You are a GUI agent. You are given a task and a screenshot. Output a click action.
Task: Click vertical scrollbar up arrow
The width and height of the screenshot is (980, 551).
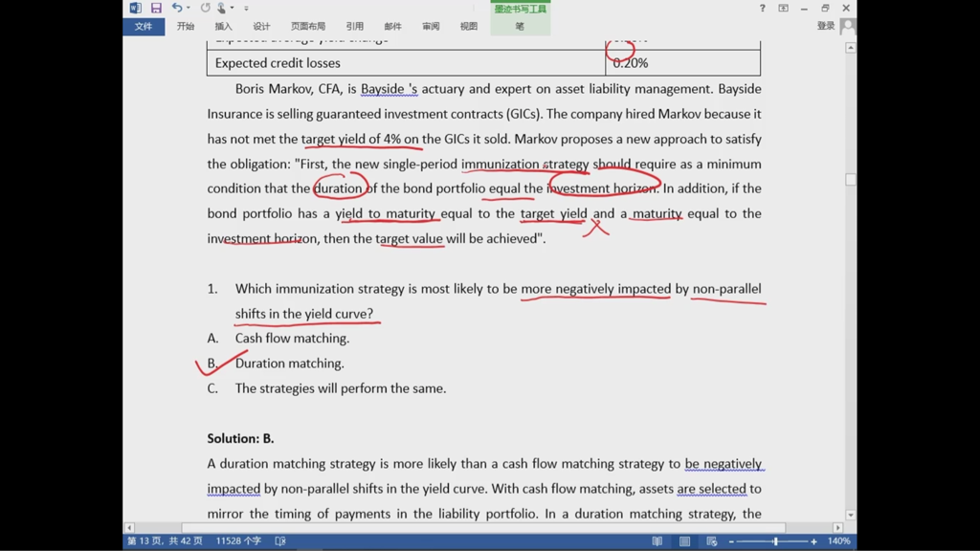(851, 48)
